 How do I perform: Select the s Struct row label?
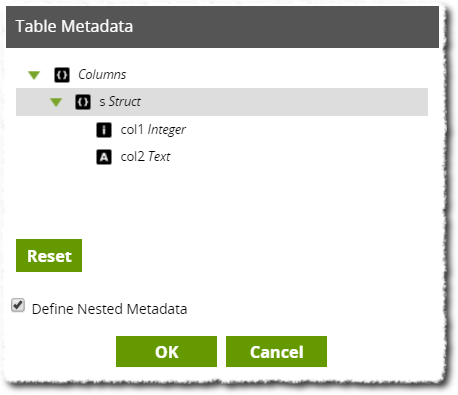(x=120, y=102)
